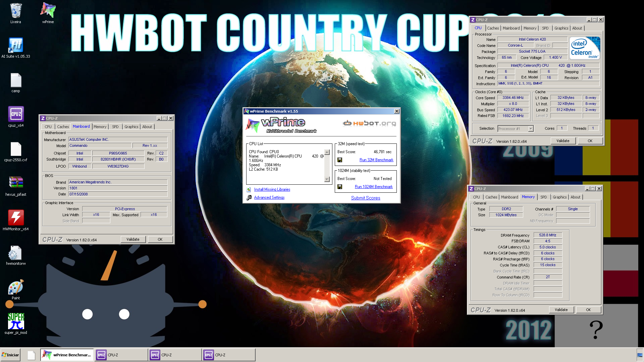644x362 pixels.
Task: Click the memory size 1024 MBytes value
Action: [x=506, y=215]
